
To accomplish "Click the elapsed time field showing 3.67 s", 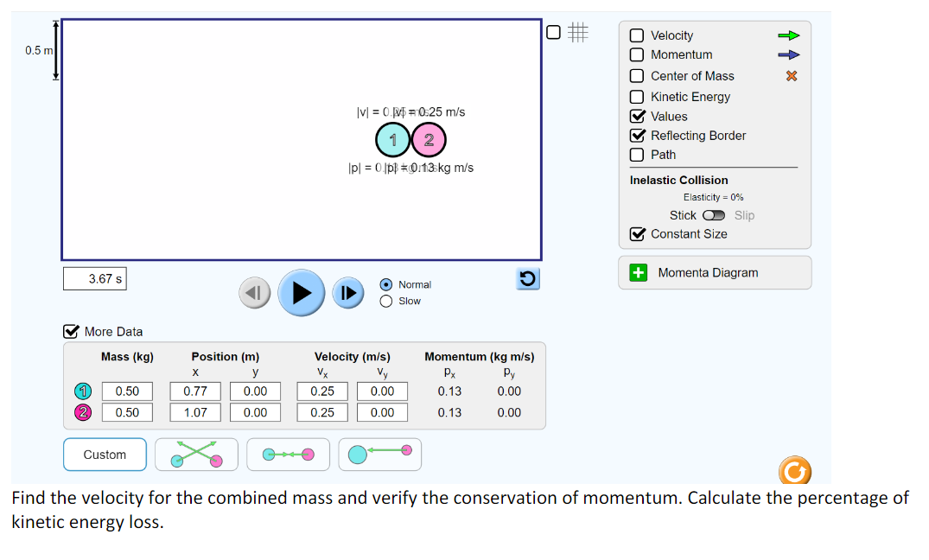I will click(94, 278).
